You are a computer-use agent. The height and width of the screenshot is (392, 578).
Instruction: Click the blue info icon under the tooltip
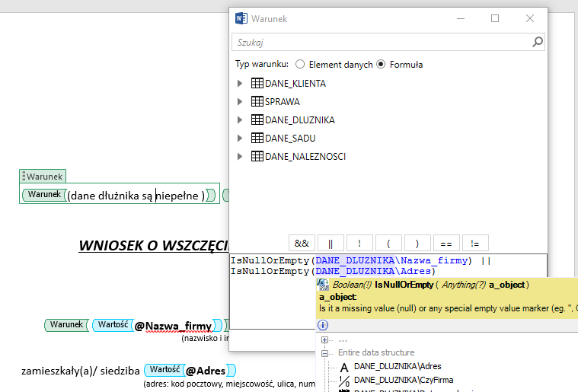coord(323,325)
